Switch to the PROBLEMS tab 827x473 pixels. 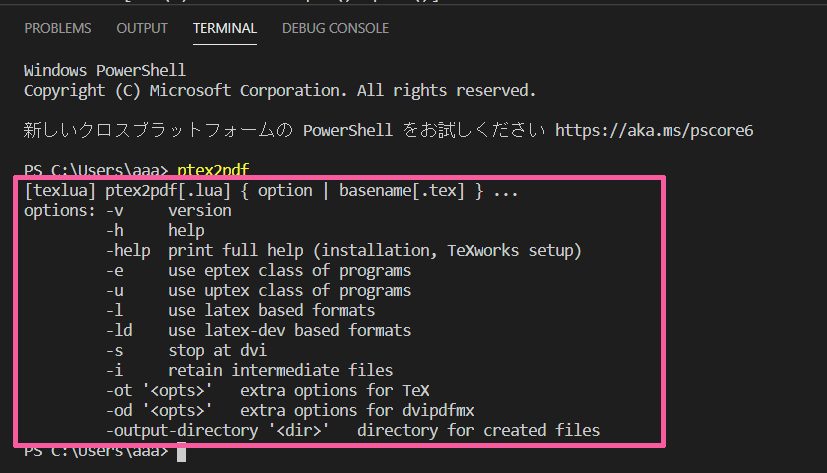tap(57, 28)
